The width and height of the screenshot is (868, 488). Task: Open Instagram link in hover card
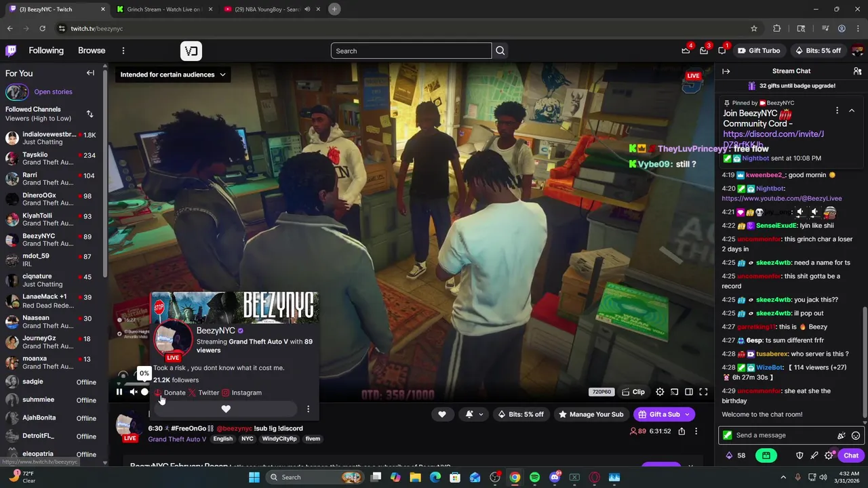pos(241,392)
